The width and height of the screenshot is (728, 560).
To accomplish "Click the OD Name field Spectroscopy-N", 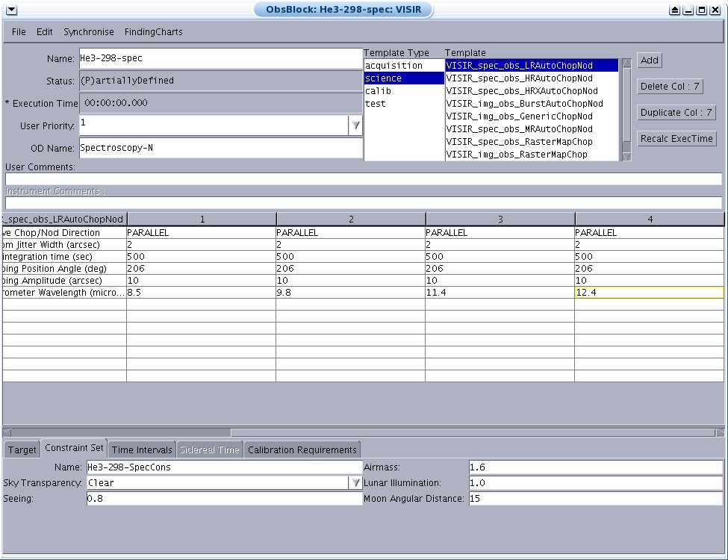I will point(221,148).
